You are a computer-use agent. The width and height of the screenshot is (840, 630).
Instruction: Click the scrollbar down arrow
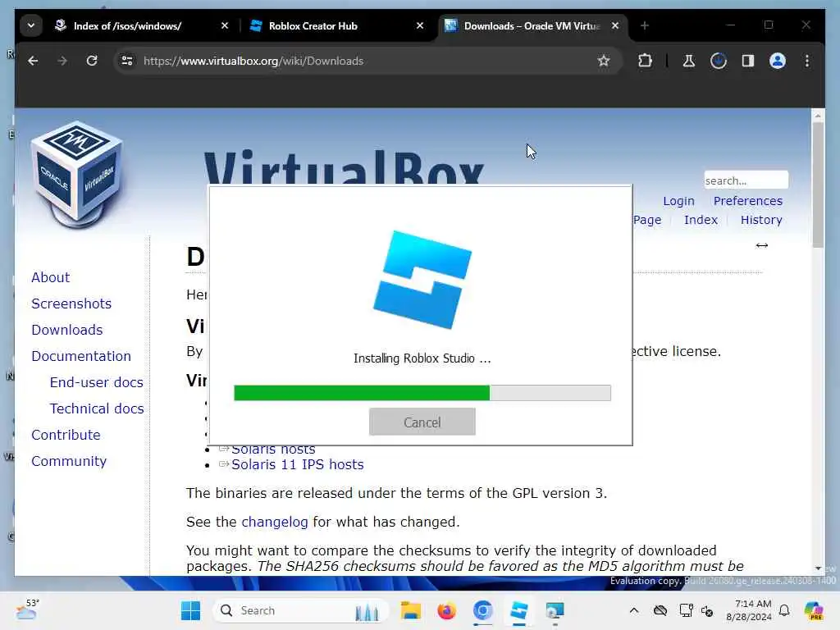tap(818, 568)
